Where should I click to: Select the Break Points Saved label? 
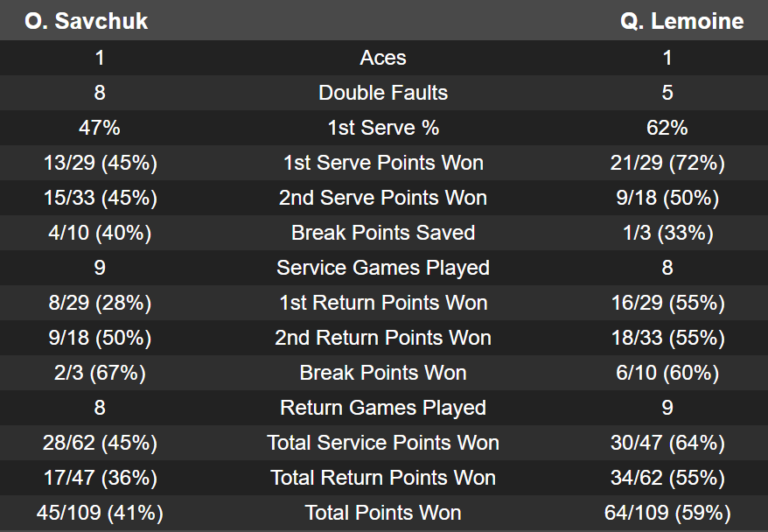click(x=383, y=233)
